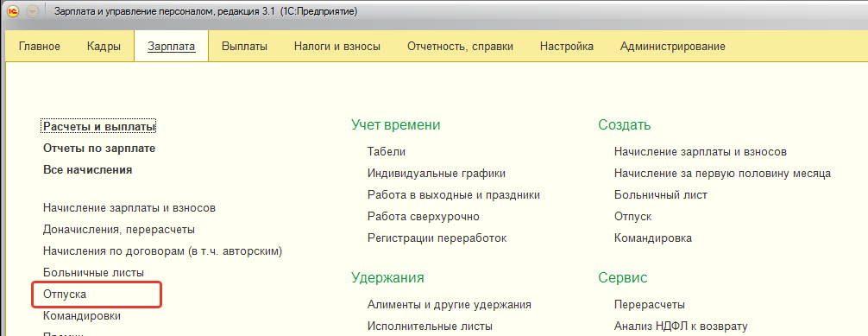Open the Администрирование section
Image resolution: width=868 pixels, height=336 pixels.
point(673,47)
